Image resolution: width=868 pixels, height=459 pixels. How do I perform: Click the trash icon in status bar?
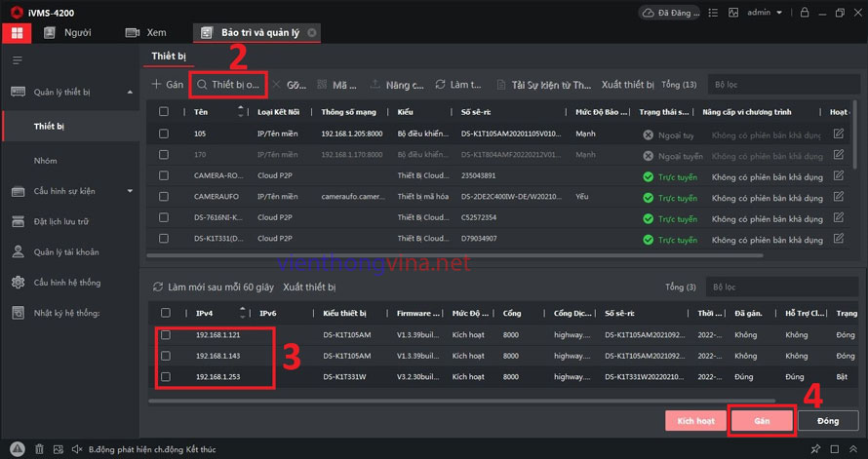coord(39,449)
